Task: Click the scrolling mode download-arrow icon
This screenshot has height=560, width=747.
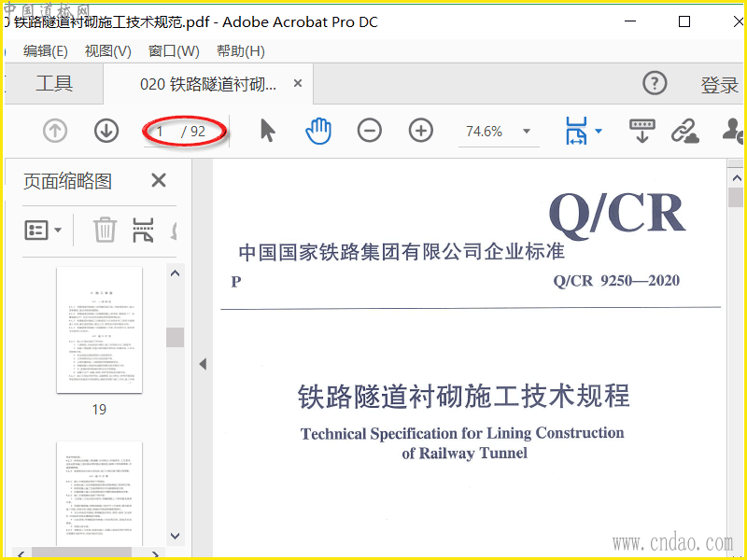Action: pos(642,131)
